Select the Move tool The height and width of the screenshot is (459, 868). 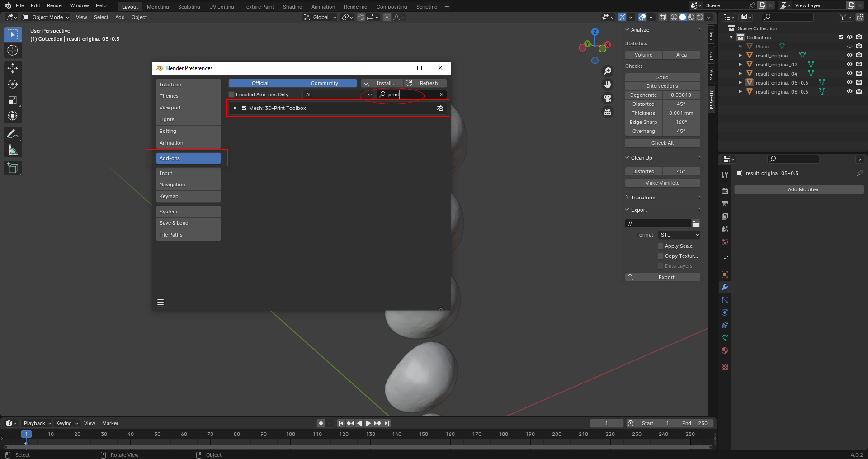13,68
